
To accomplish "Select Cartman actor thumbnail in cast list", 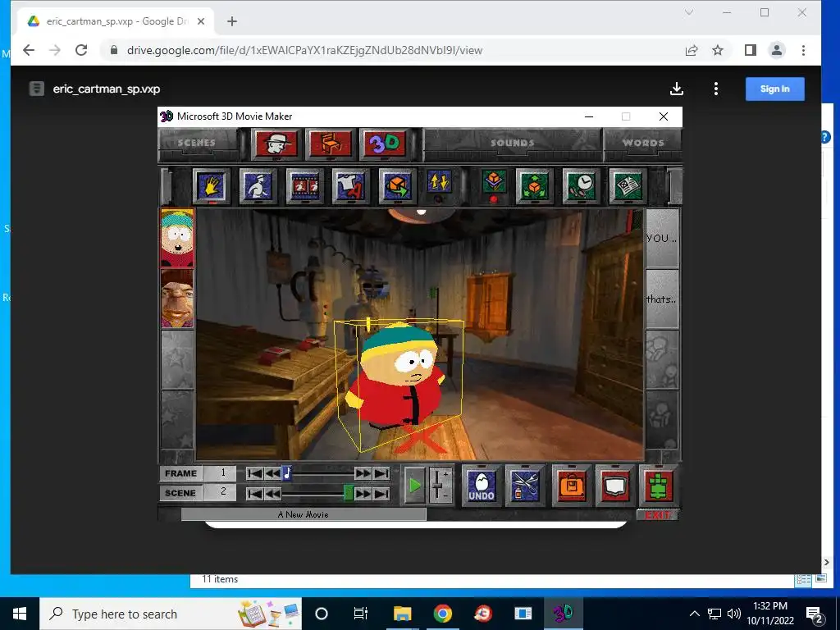I will coord(177,238).
